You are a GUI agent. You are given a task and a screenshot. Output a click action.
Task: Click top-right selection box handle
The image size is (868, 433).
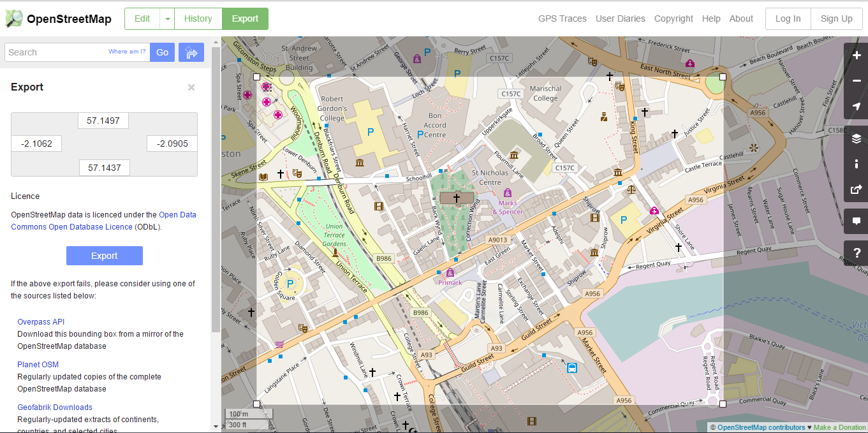click(723, 77)
